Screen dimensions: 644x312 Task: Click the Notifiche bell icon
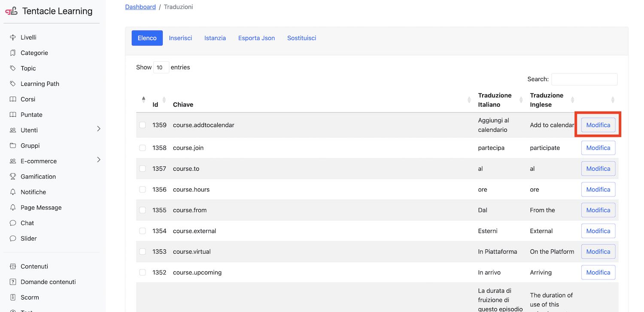click(13, 192)
